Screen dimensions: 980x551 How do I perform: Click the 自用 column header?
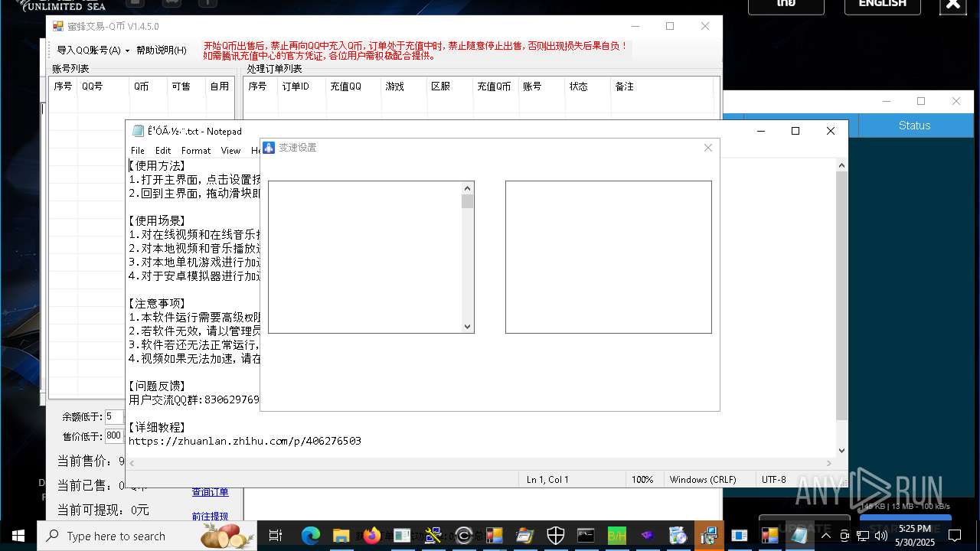[219, 86]
